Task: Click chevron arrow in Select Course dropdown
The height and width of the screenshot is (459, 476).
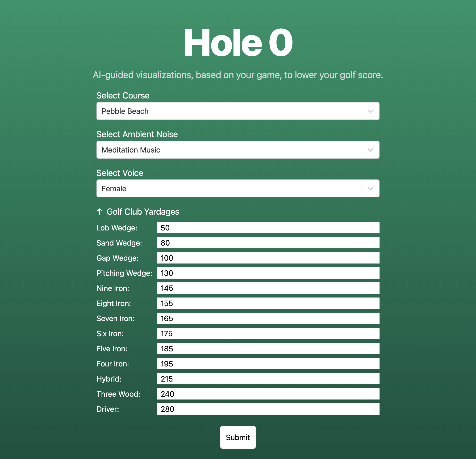Action: pos(370,111)
